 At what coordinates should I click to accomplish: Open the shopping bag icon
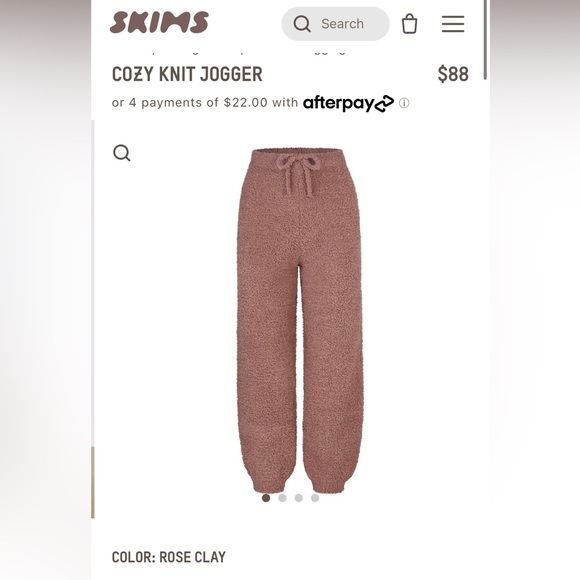(x=409, y=24)
